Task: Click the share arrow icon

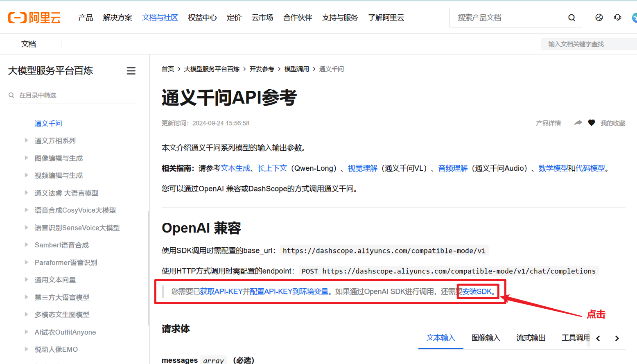Action: 578,123
